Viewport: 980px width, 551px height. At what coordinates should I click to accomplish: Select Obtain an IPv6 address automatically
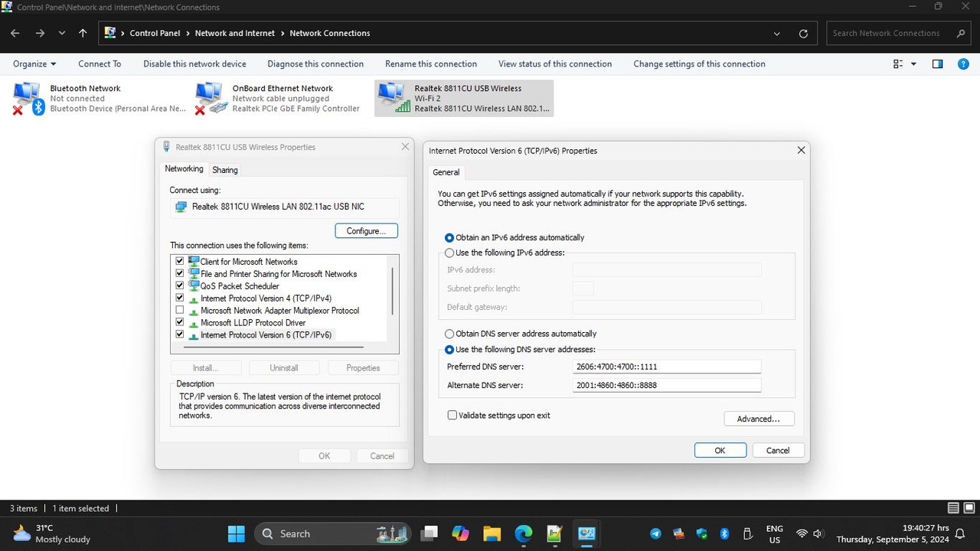449,238
